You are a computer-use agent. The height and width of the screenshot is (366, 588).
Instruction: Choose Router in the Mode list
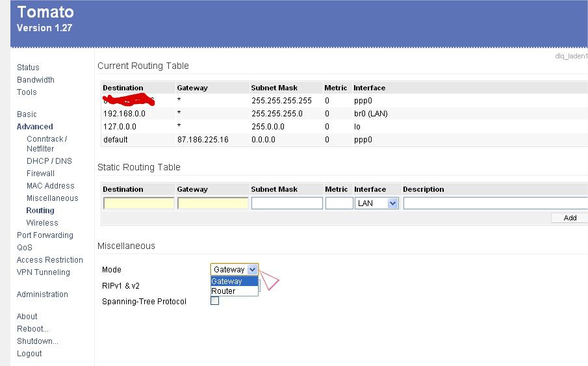click(x=235, y=291)
